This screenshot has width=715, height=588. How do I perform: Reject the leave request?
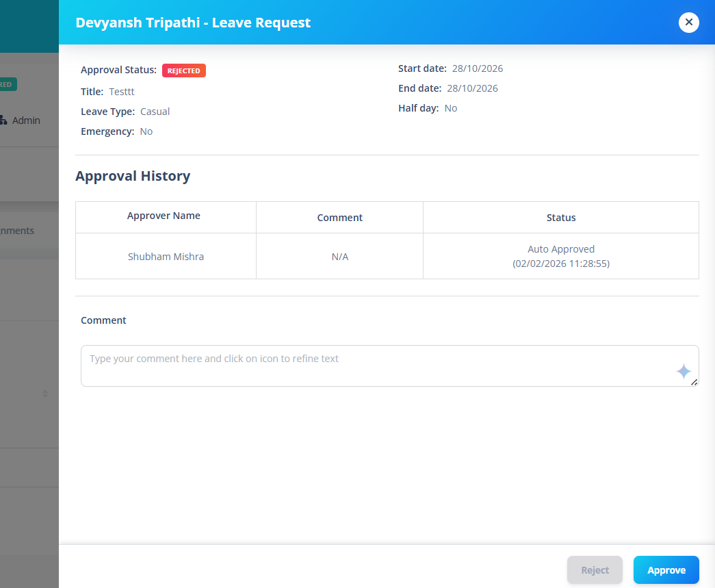595,570
